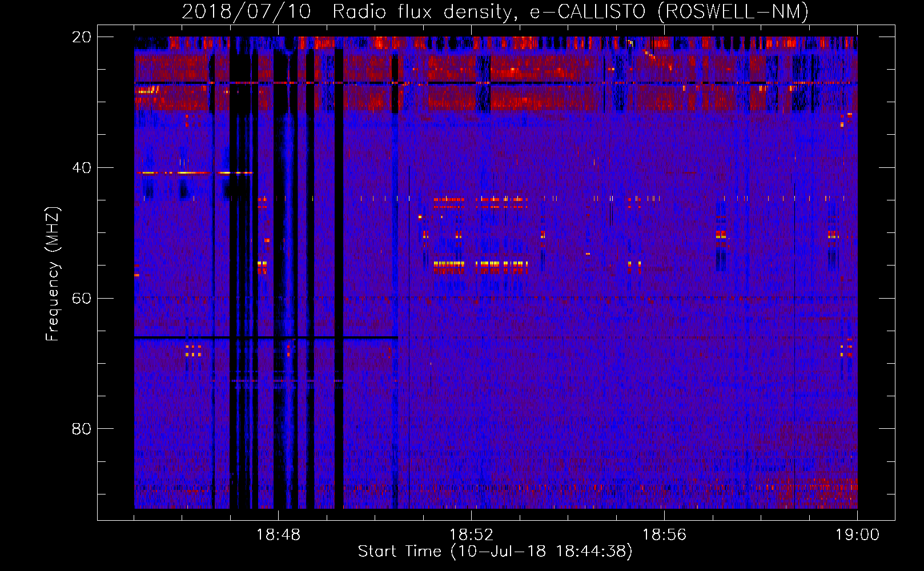
Task: Click the 60 frequency tick label
Action: 82,299
